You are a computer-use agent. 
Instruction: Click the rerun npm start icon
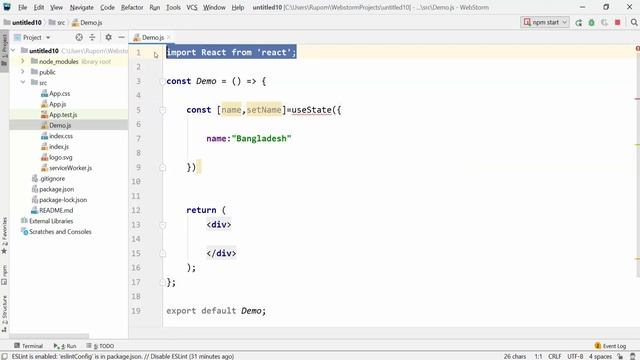(x=578, y=22)
